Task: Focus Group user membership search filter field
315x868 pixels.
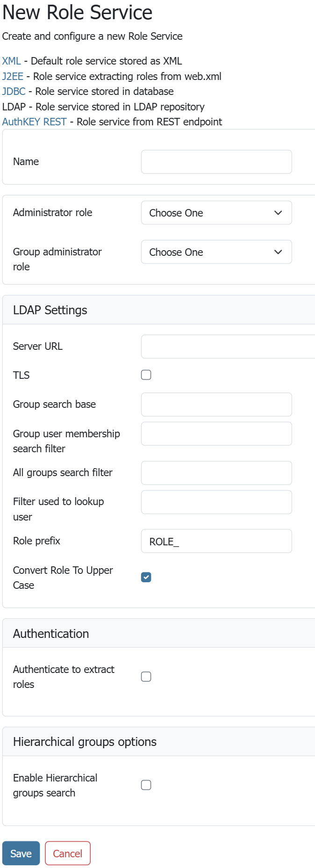Action: click(x=216, y=434)
